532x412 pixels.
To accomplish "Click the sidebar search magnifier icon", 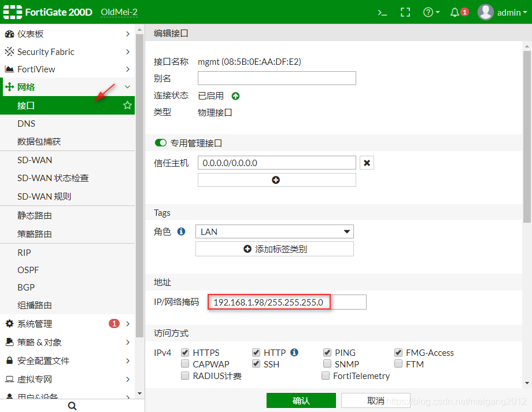I will (72, 406).
